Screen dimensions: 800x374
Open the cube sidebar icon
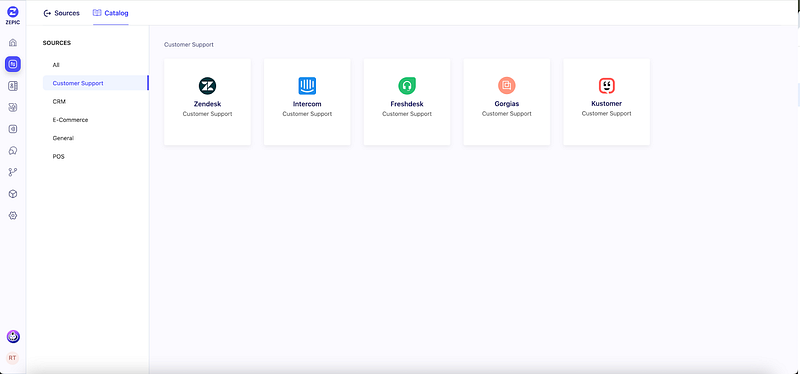[x=13, y=194]
